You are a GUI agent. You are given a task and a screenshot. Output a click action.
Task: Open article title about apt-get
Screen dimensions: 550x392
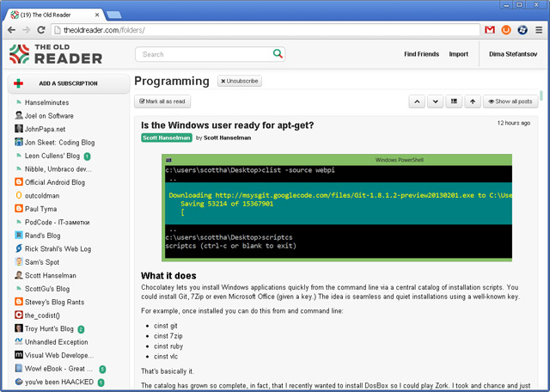pos(227,125)
